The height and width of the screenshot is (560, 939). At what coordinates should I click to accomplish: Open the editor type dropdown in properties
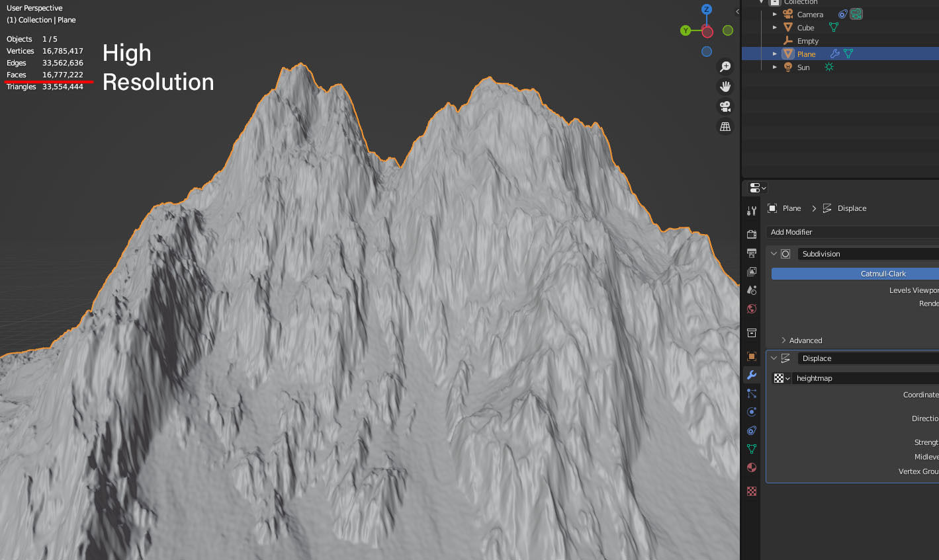point(758,188)
